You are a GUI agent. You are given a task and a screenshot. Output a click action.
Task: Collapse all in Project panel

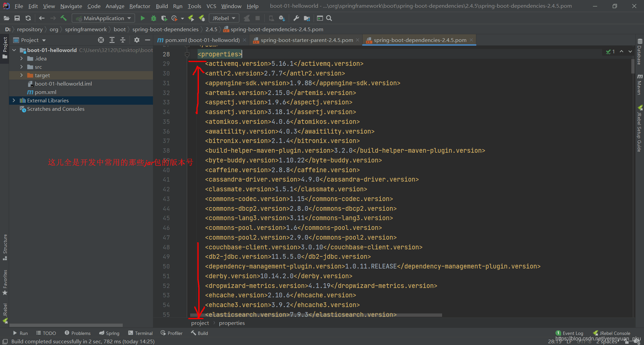[x=123, y=40]
